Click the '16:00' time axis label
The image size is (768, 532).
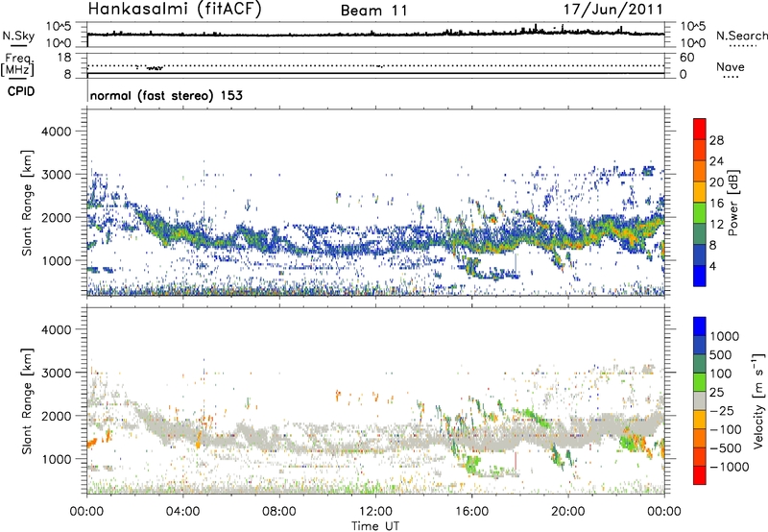point(471,512)
